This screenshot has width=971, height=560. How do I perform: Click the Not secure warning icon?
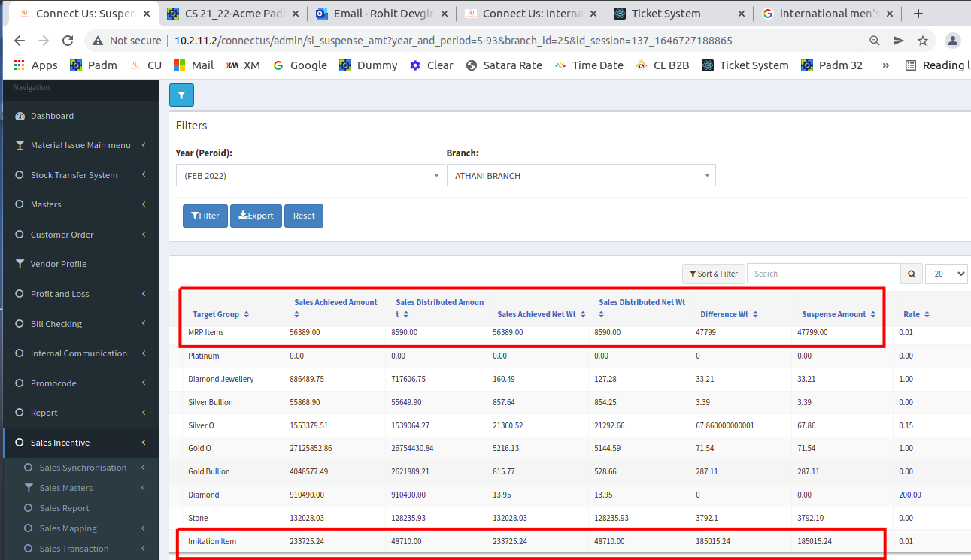(x=97, y=41)
